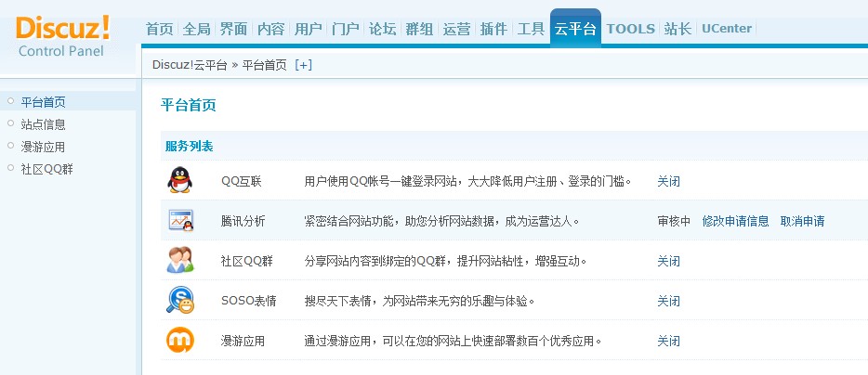
Task: Click 关闭 link for 漫游应用 service row
Action: tap(669, 341)
